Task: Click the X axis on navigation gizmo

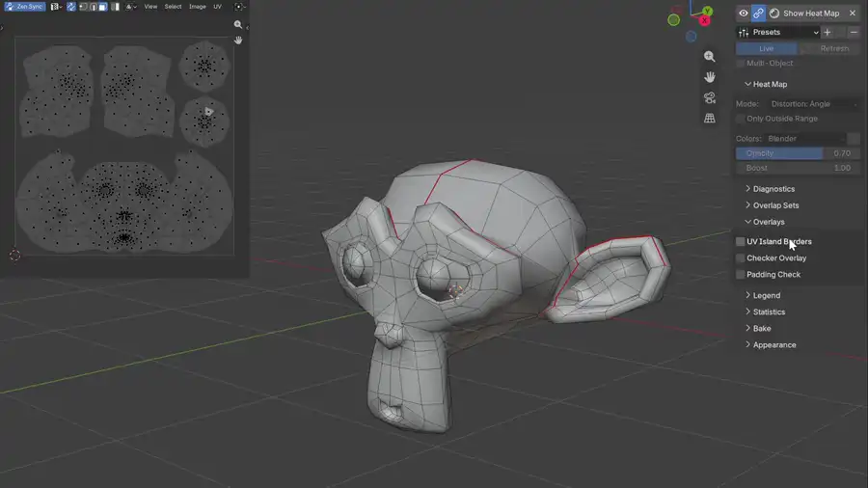Action: (x=705, y=20)
